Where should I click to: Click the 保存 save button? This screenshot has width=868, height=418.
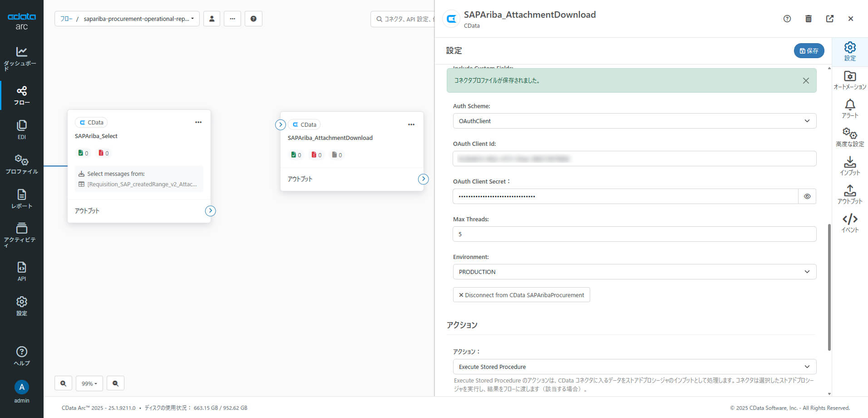coord(809,50)
